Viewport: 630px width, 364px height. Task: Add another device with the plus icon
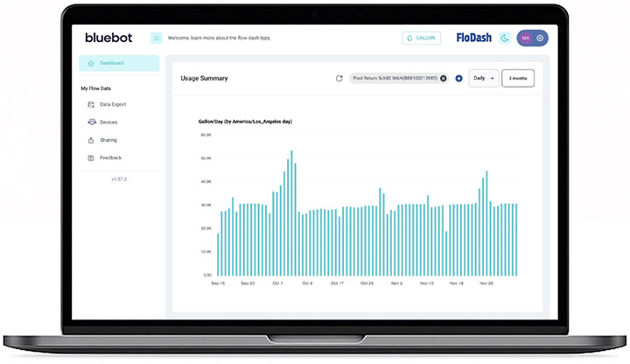pos(458,78)
